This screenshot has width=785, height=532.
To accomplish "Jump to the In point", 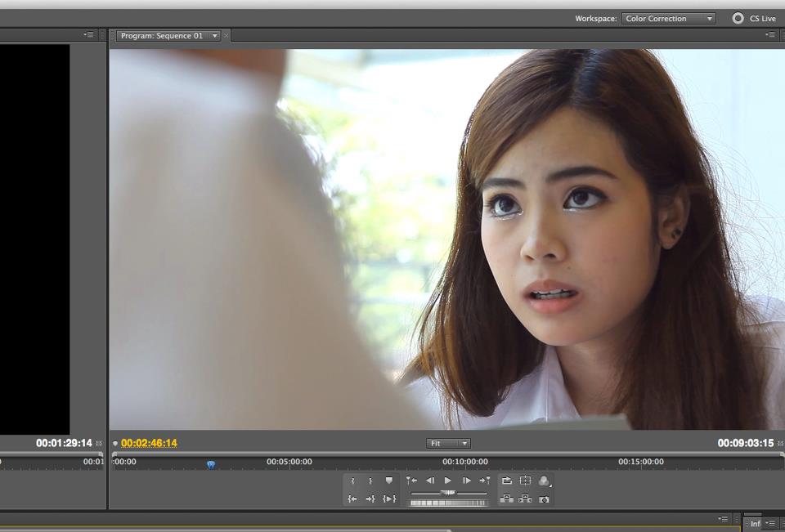I will [352, 499].
